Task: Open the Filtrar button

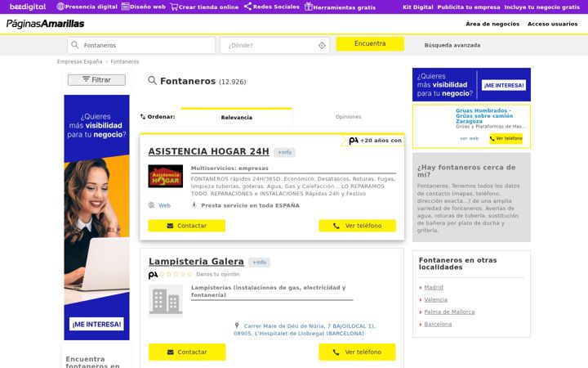Action: coord(96,79)
